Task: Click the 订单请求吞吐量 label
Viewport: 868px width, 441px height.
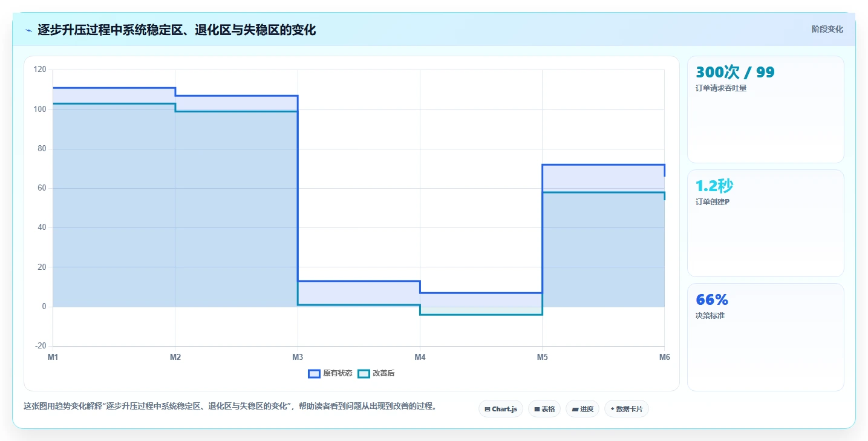Action: tap(721, 88)
